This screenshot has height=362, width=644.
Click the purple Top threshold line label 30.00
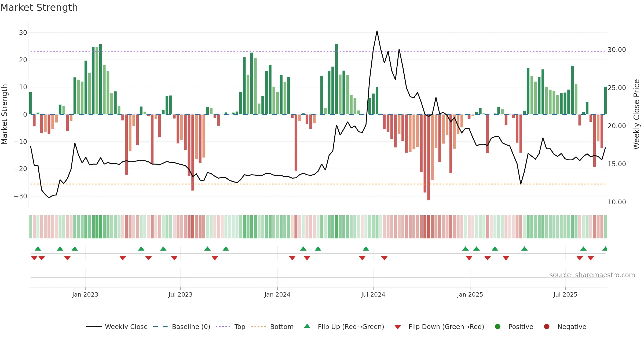click(x=617, y=50)
